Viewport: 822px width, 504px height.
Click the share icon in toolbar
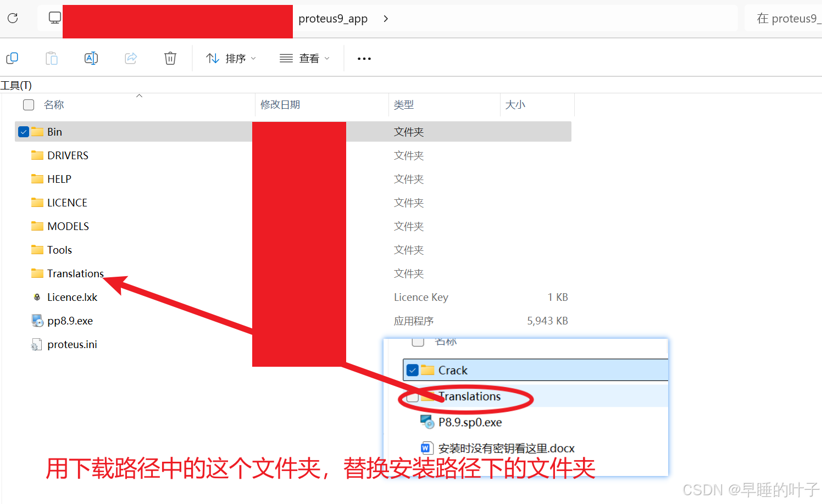tap(131, 58)
